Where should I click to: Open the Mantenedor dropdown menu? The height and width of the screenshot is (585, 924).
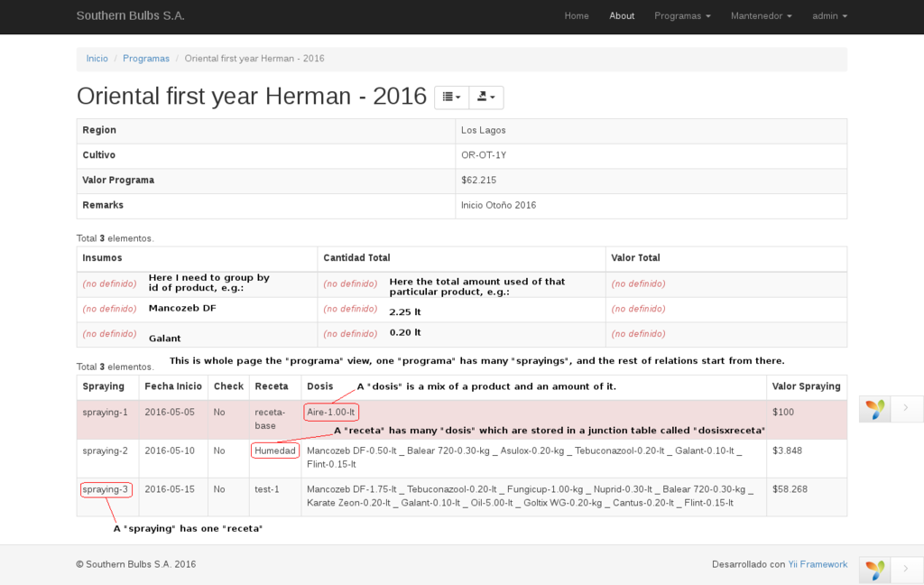[x=761, y=16]
